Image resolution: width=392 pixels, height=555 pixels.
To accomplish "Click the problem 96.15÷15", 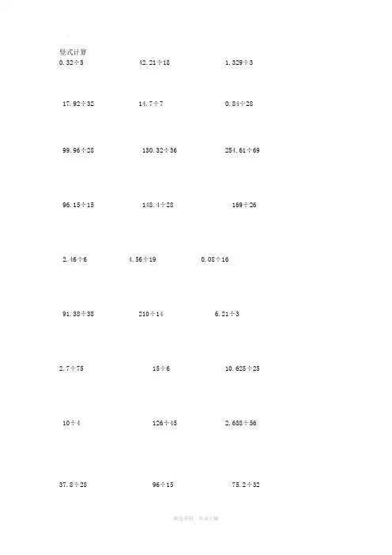I will click(x=78, y=205).
